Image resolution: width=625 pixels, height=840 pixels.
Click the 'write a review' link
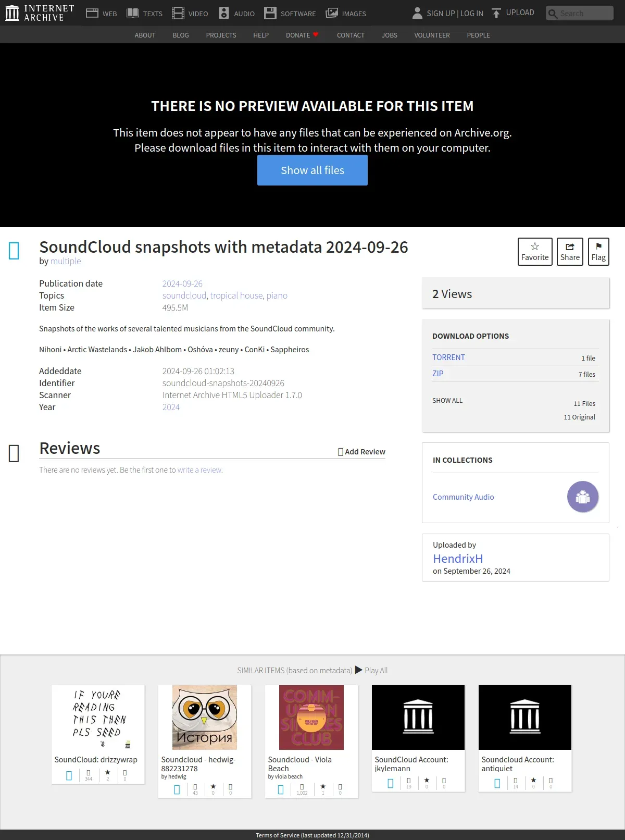(199, 470)
